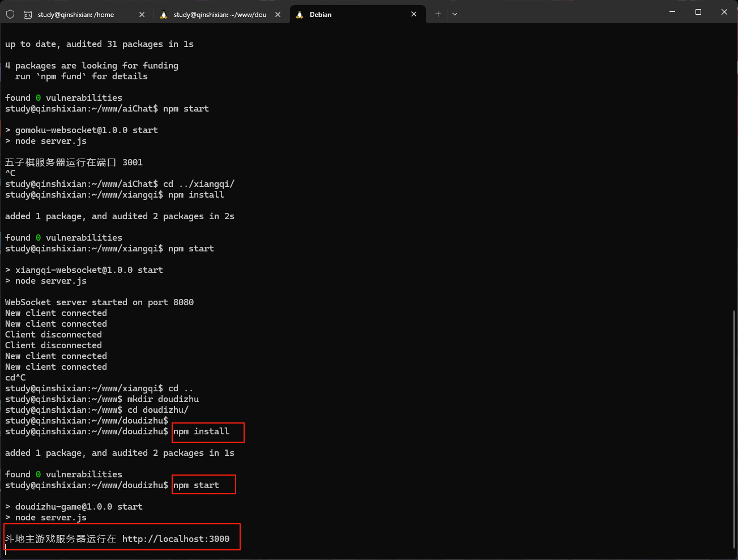This screenshot has height=560, width=738.
Task: Close the study@qinshixian: /home tab
Action: point(142,15)
